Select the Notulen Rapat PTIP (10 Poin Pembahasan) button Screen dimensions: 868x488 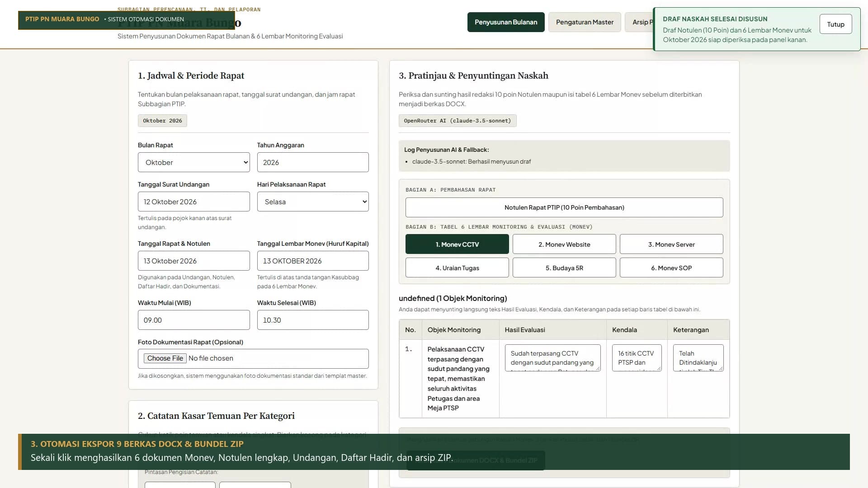coord(564,207)
